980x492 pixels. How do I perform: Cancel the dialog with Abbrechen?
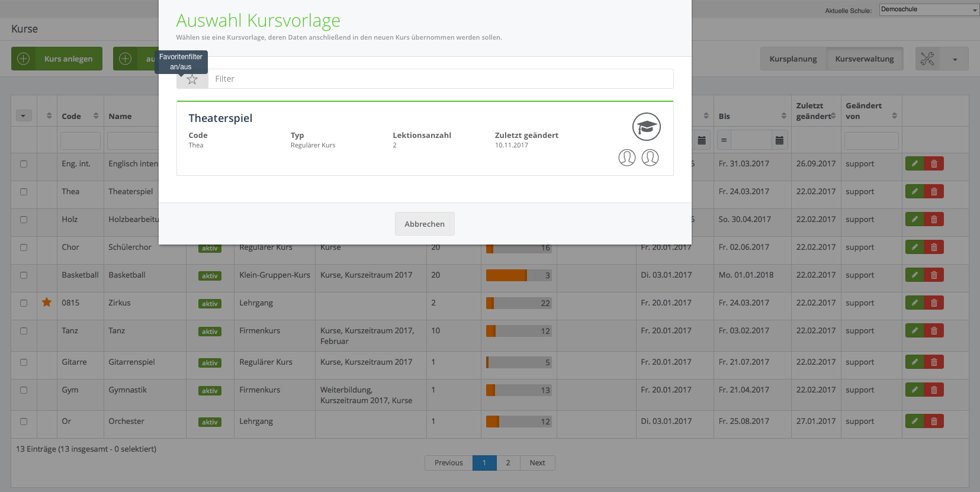coord(425,224)
